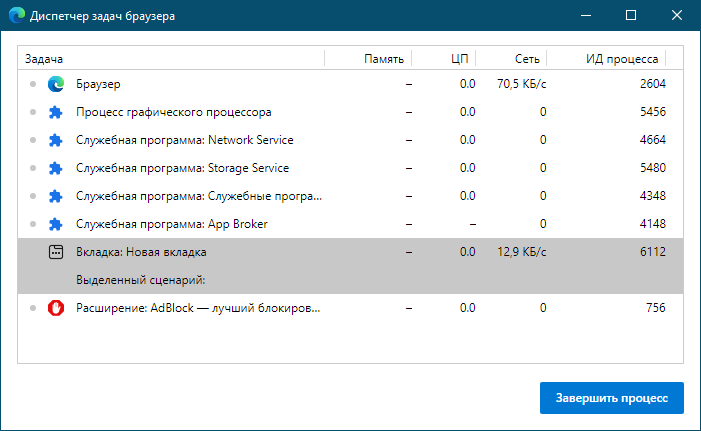Screen dimensions: 701x431
Task: Click the puzzle icon beside the Storage Service row
Action: coord(56,168)
